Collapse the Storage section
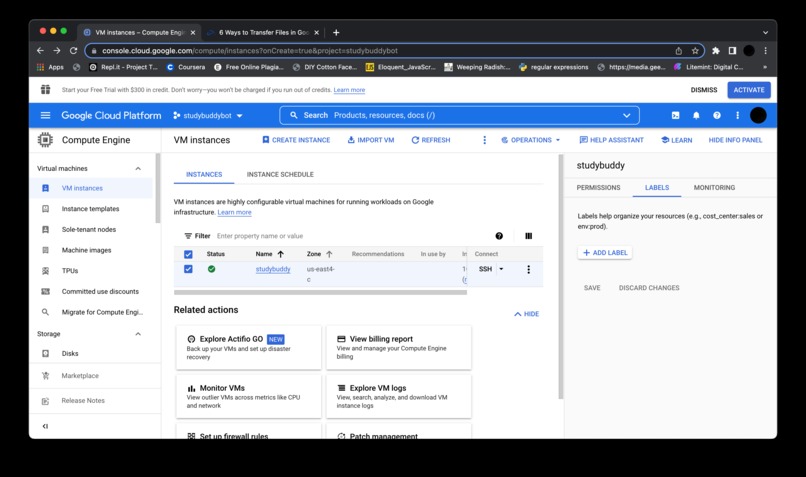Image resolution: width=806 pixels, height=477 pixels. [138, 334]
